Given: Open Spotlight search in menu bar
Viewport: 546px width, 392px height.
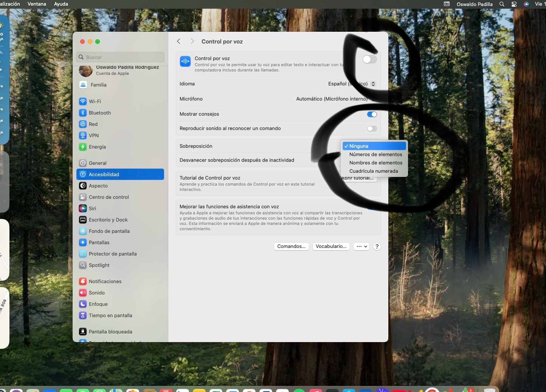Looking at the screenshot, I should click(x=502, y=4).
